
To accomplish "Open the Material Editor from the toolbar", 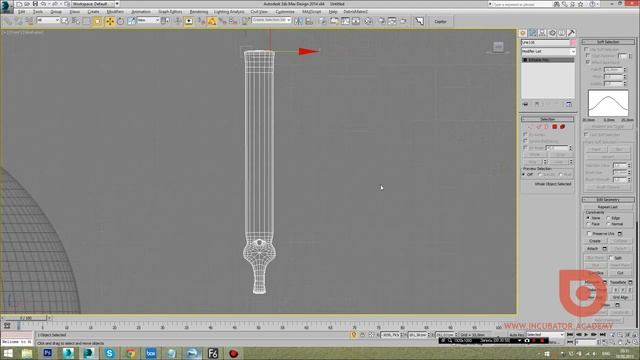I will [368, 21].
